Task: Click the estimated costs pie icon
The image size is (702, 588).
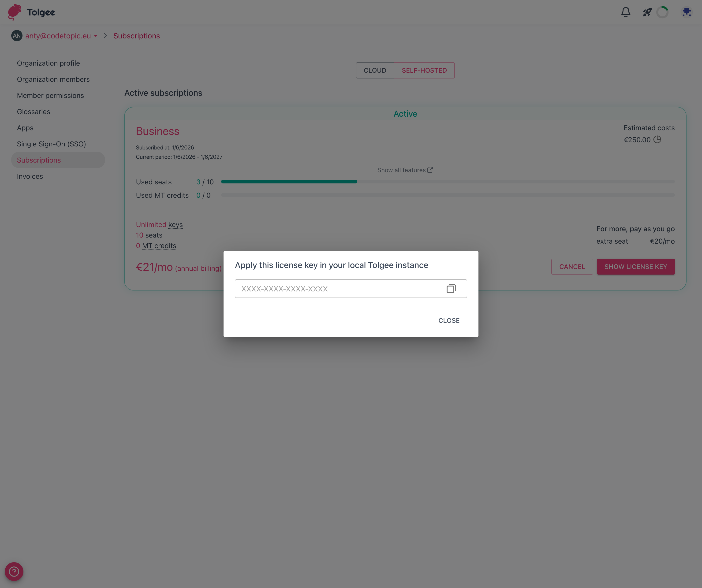Action: (657, 139)
